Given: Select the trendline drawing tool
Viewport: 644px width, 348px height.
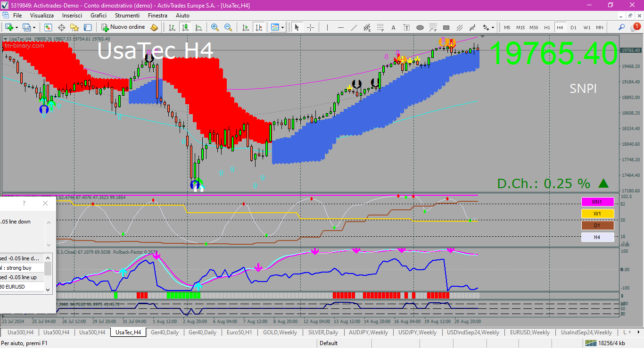Looking at the screenshot, I should point(354,27).
